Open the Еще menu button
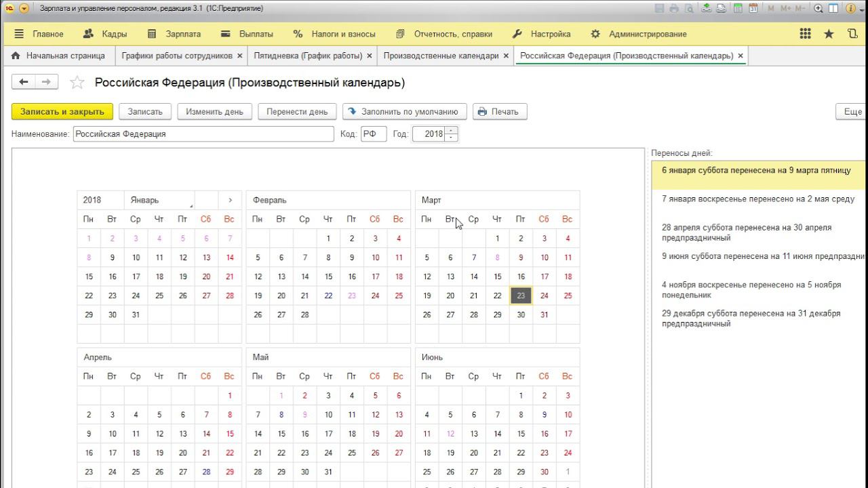This screenshot has height=488, width=868. (852, 112)
